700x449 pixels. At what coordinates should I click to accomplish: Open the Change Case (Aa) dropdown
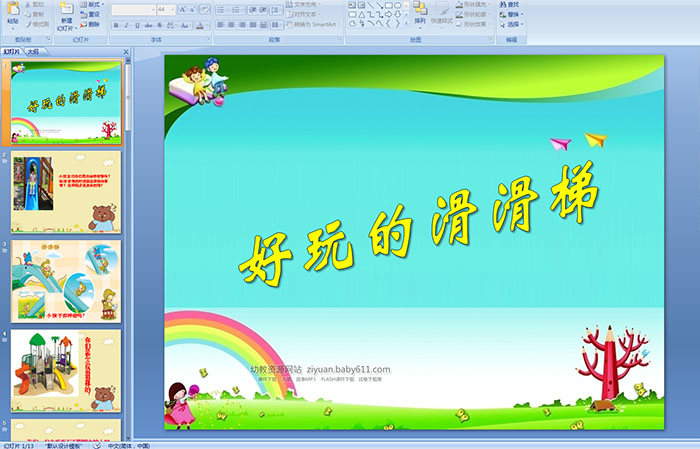pyautogui.click(x=184, y=25)
